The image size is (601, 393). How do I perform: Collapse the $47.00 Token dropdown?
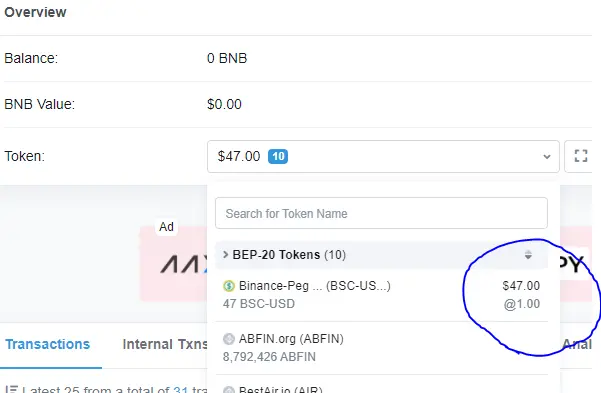[x=383, y=156]
